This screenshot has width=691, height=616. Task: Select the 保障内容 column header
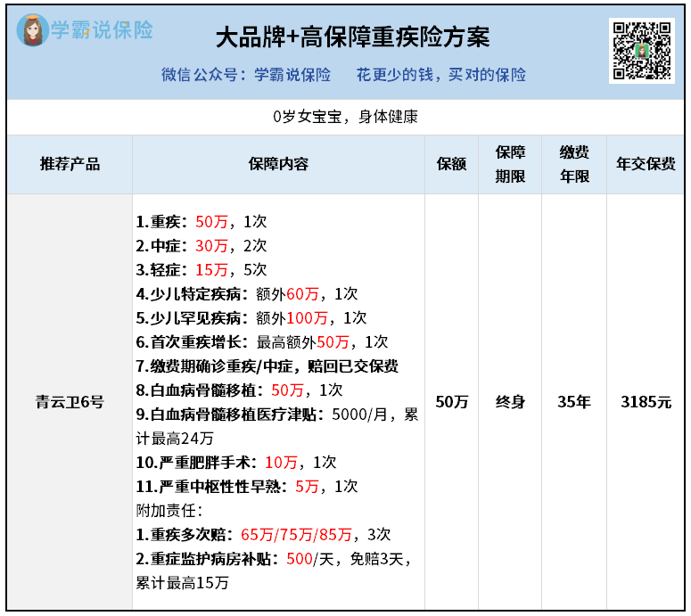pyautogui.click(x=278, y=164)
